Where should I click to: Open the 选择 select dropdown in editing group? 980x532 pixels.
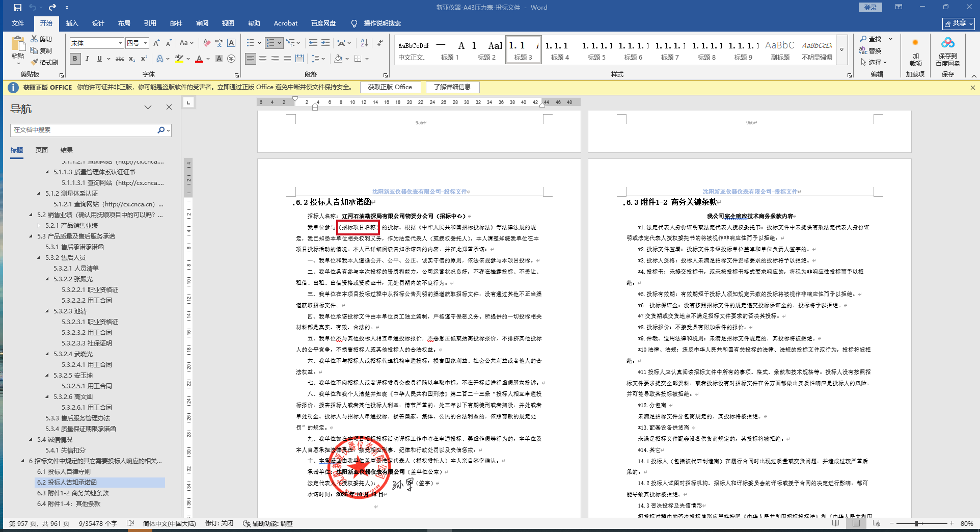(x=874, y=62)
